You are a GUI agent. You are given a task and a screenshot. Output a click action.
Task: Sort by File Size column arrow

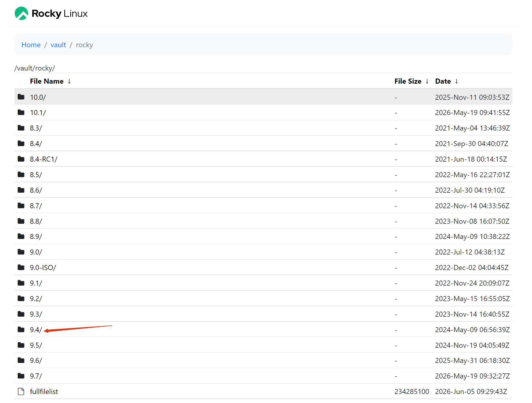coord(427,81)
